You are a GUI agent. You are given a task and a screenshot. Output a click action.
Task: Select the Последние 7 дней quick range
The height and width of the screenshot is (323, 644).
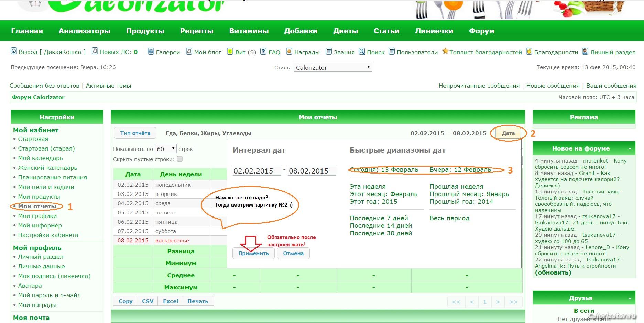379,218
